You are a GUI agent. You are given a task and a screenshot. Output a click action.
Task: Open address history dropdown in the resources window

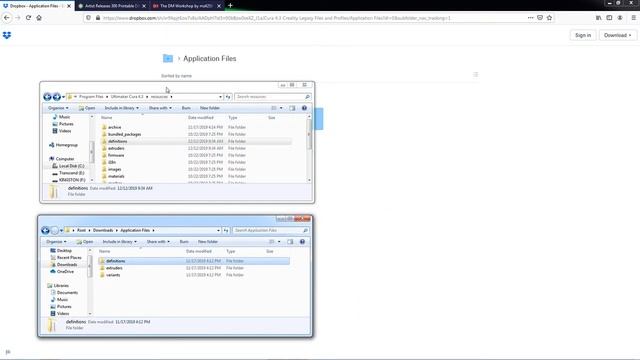pyautogui.click(x=220, y=97)
